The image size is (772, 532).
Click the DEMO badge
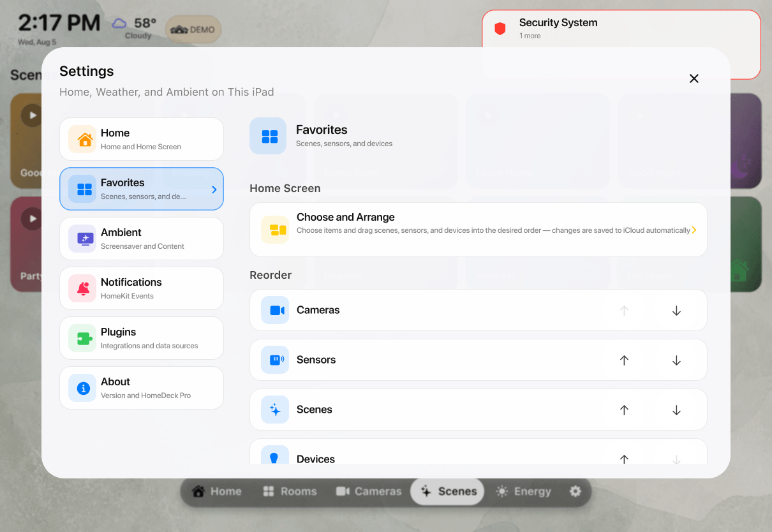tap(194, 29)
